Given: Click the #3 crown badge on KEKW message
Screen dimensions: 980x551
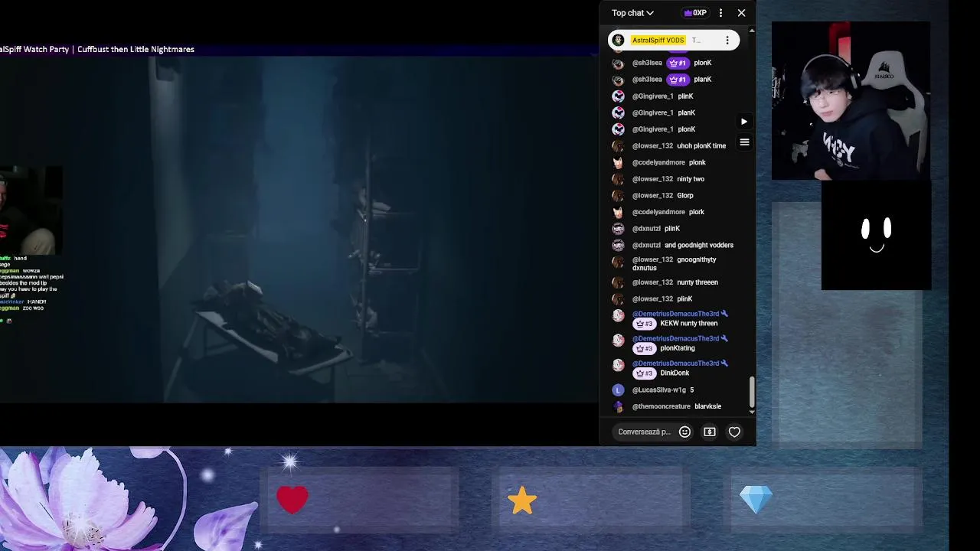Looking at the screenshot, I should [x=645, y=324].
